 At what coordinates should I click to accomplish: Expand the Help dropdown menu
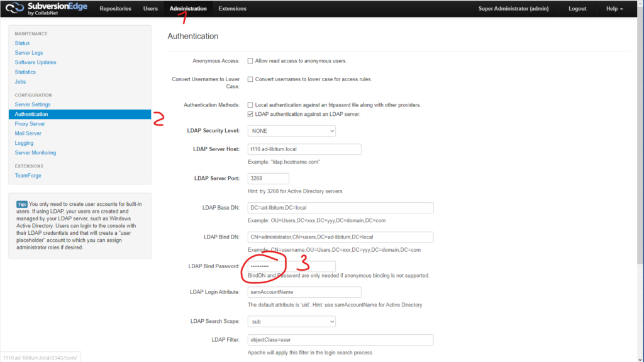(x=614, y=9)
